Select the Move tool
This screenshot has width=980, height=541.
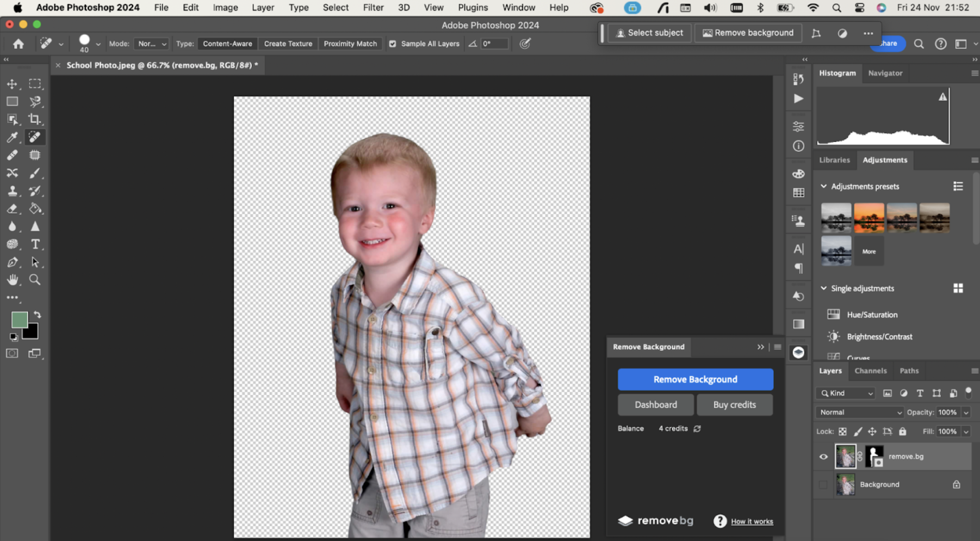(x=12, y=84)
